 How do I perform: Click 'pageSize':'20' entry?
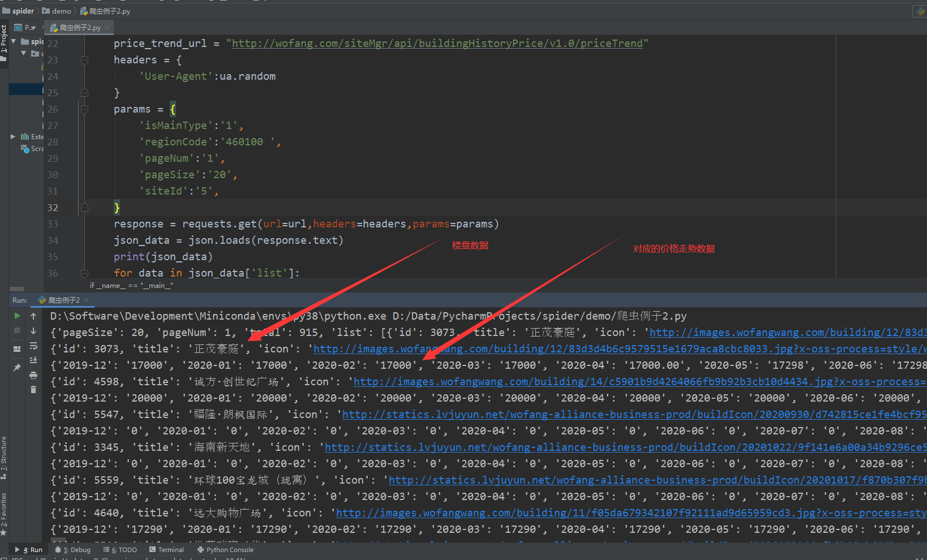(188, 175)
